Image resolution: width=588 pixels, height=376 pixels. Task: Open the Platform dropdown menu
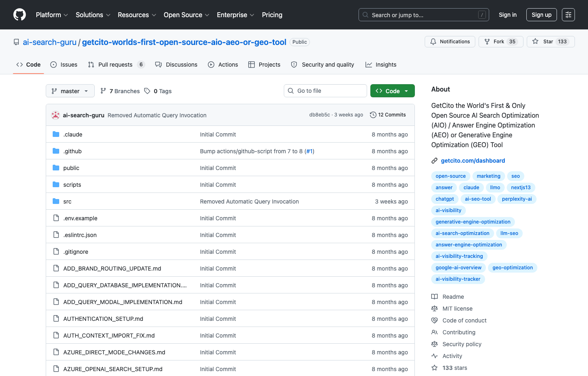(x=52, y=15)
